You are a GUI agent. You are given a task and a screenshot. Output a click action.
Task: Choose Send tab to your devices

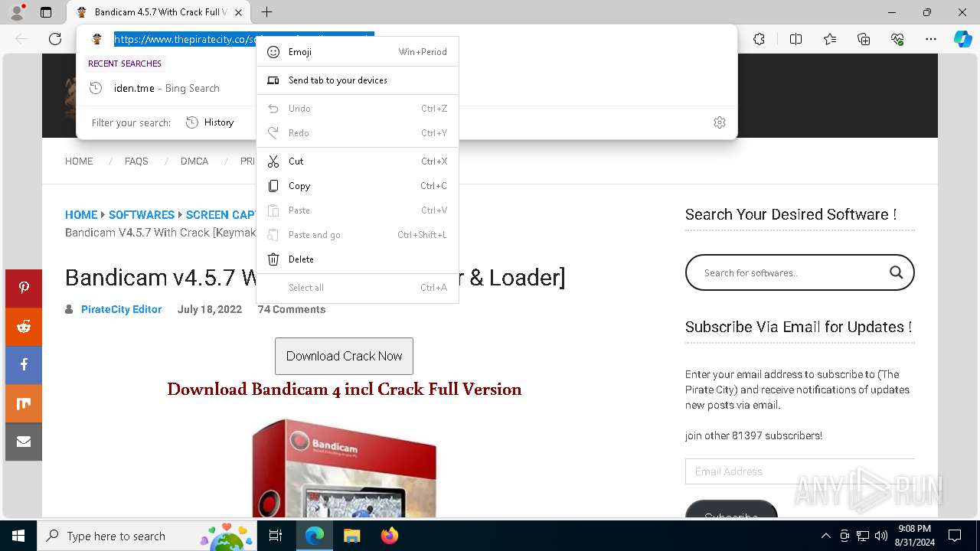coord(357,80)
